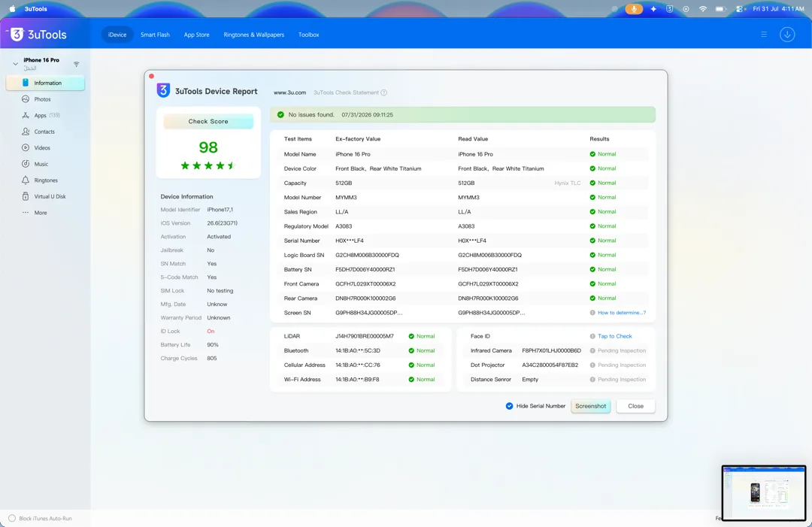Click the date and time in the menu bar
This screenshot has width=812, height=527.
[x=778, y=9]
